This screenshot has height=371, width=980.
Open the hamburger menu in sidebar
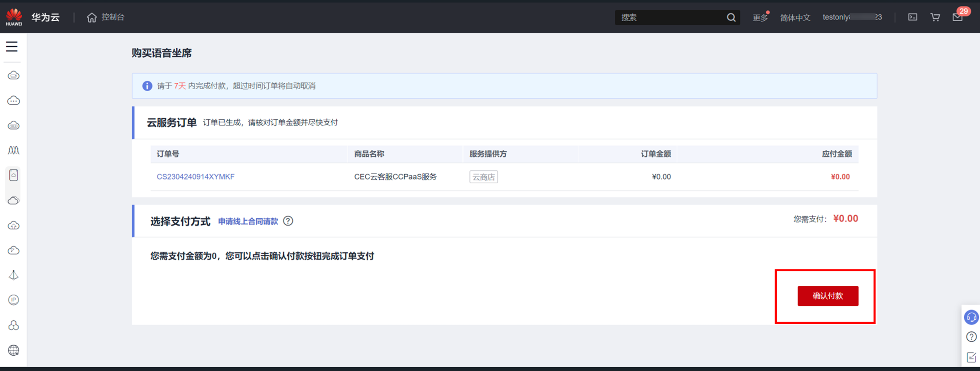tap(12, 46)
